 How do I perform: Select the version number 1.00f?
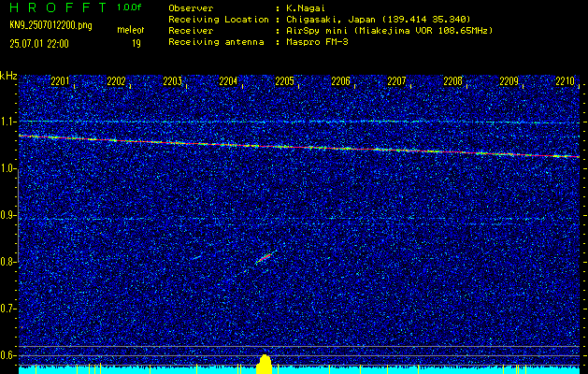click(x=129, y=7)
